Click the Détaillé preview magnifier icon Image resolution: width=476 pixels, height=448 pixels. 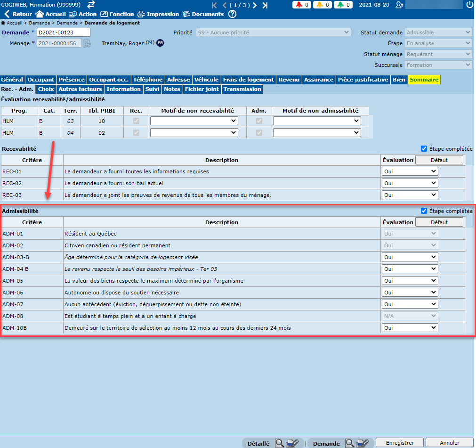[x=280, y=443]
